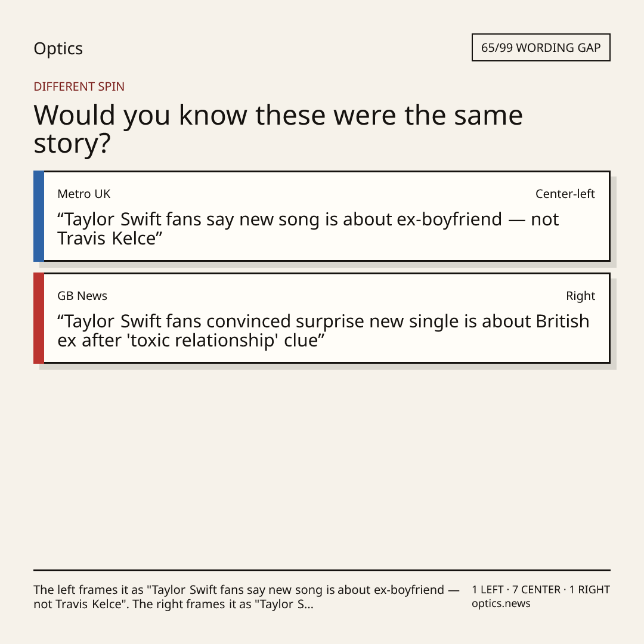Click the '1 LEFT' portion of coverage count
Screen dimensions: 644x644
[488, 590]
